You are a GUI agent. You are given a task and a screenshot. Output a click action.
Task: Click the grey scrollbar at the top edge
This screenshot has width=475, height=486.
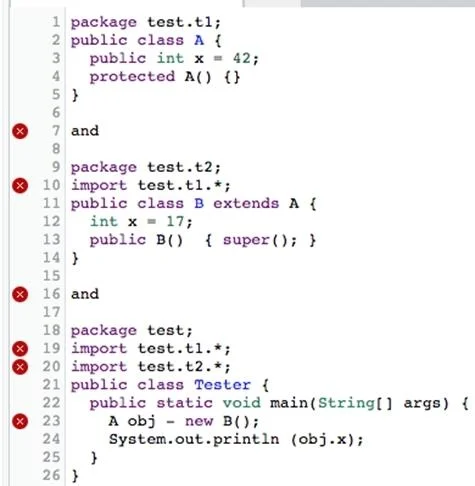click(x=388, y=3)
